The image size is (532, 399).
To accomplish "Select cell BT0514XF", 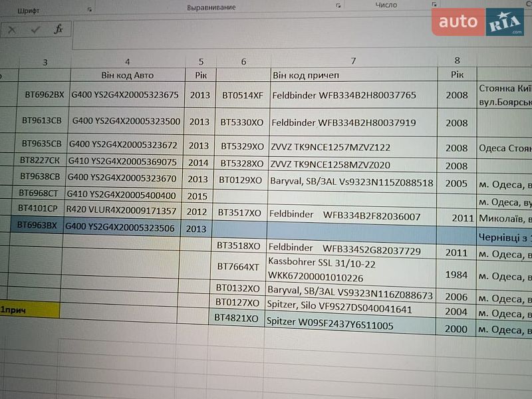I will tap(243, 95).
